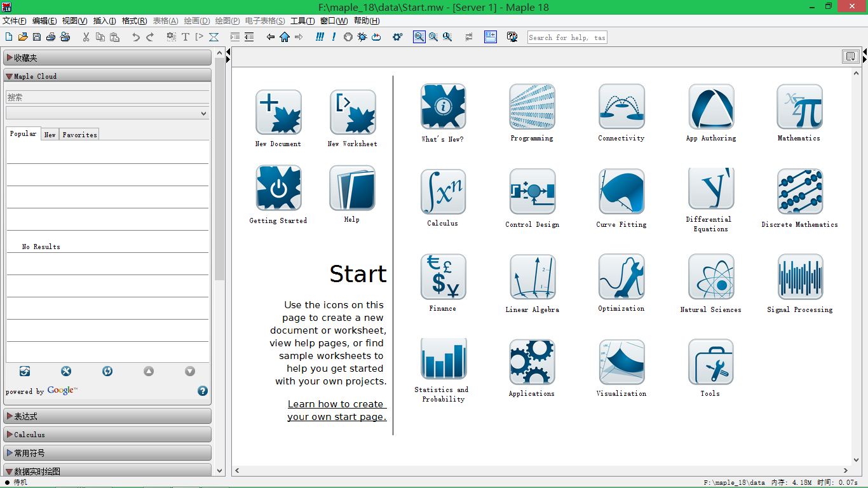The width and height of the screenshot is (868, 488).
Task: Click the help question-mark toolbar icon
Action: coord(512,37)
